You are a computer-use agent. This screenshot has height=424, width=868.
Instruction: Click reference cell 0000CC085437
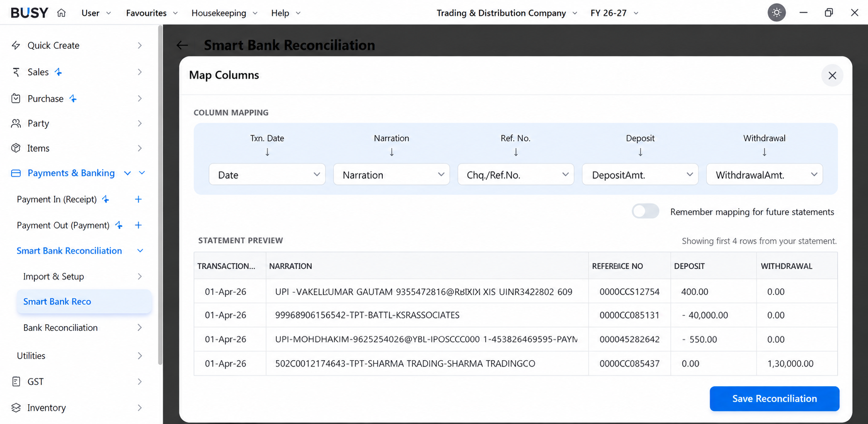[629, 364]
